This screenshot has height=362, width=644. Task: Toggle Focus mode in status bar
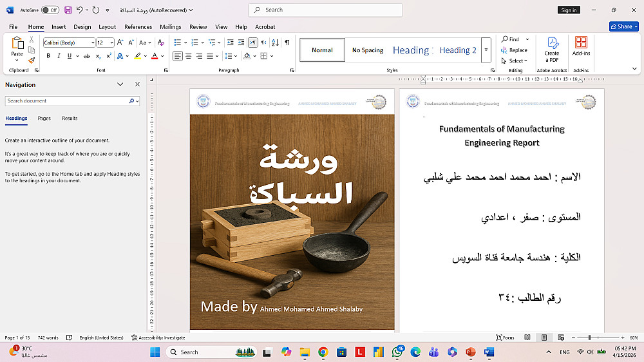505,338
